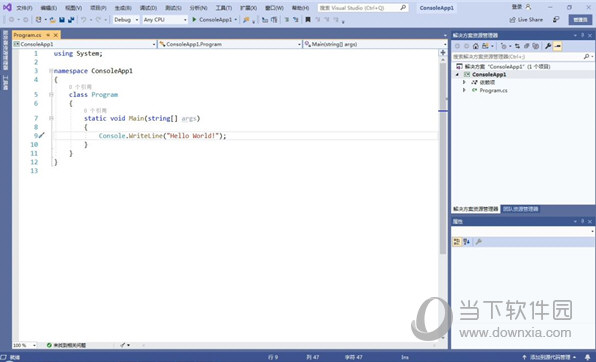Click the no issues found status indicator
The width and height of the screenshot is (596, 362).
[x=67, y=345]
